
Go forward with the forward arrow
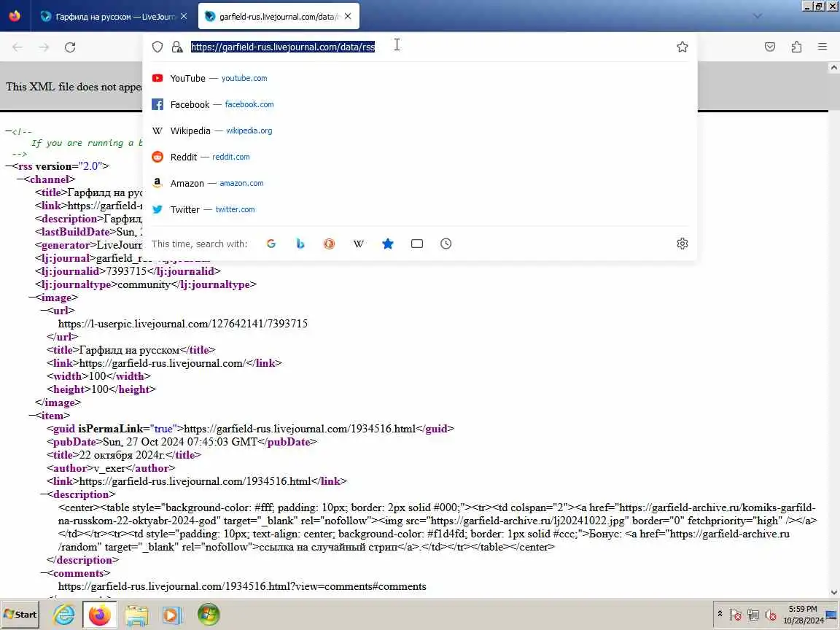pos(44,47)
